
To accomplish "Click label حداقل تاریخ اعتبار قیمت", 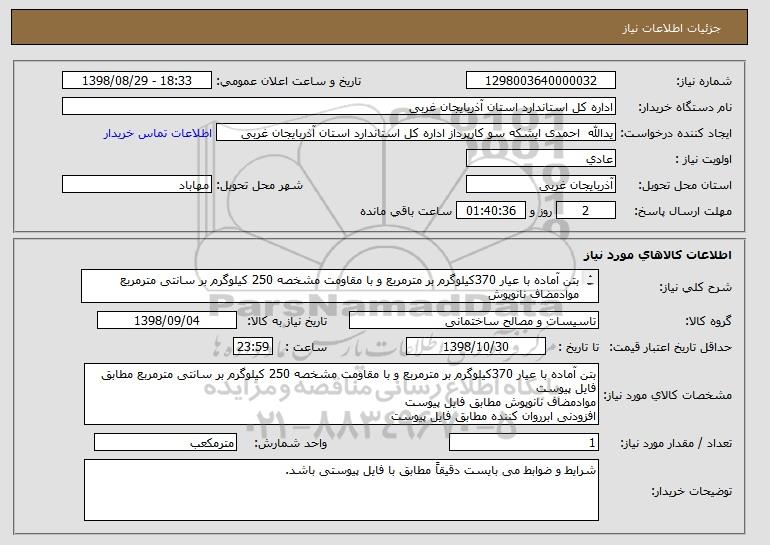I will pos(670,348).
